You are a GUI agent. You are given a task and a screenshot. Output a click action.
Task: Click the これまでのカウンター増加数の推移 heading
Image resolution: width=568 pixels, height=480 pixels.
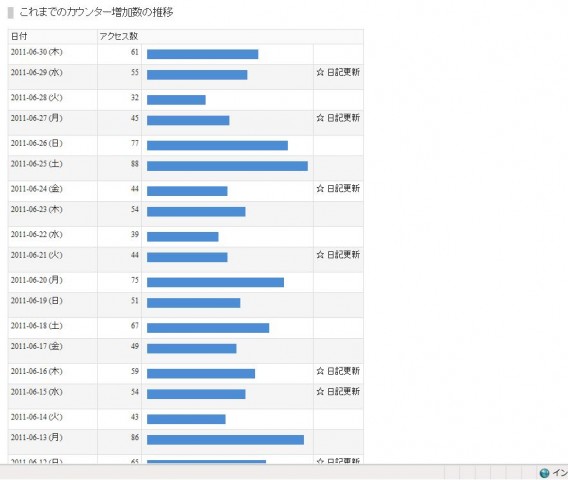96,12
